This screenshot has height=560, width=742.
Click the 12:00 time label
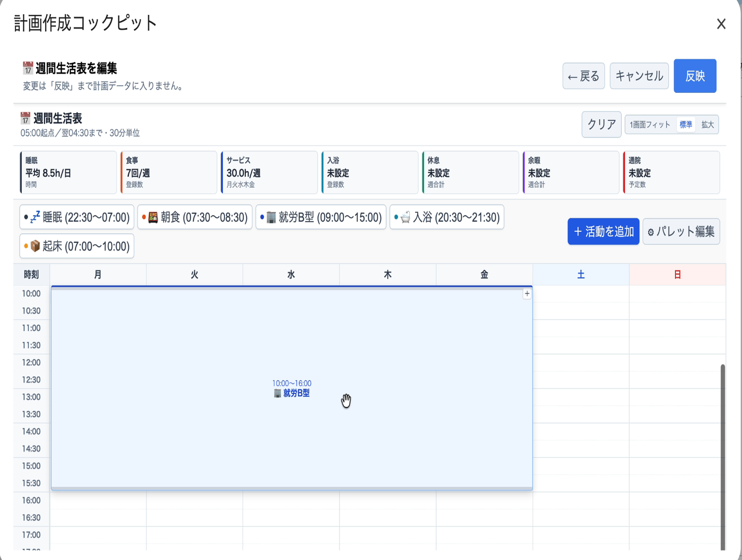coord(31,362)
